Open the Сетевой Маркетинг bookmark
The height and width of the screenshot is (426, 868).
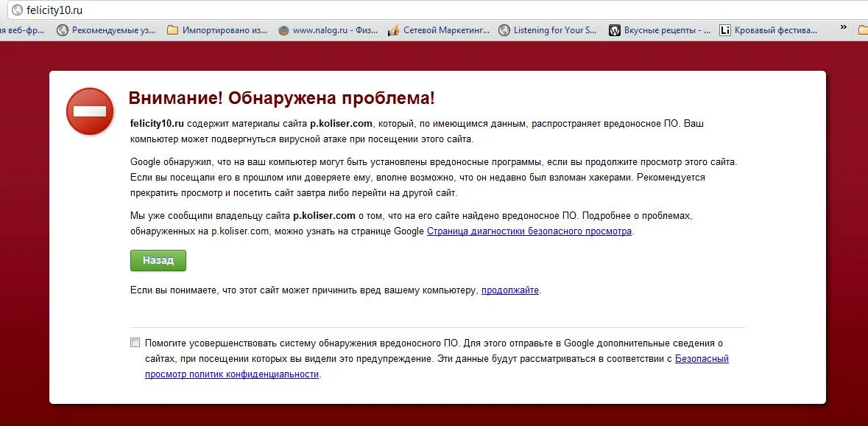(440, 30)
